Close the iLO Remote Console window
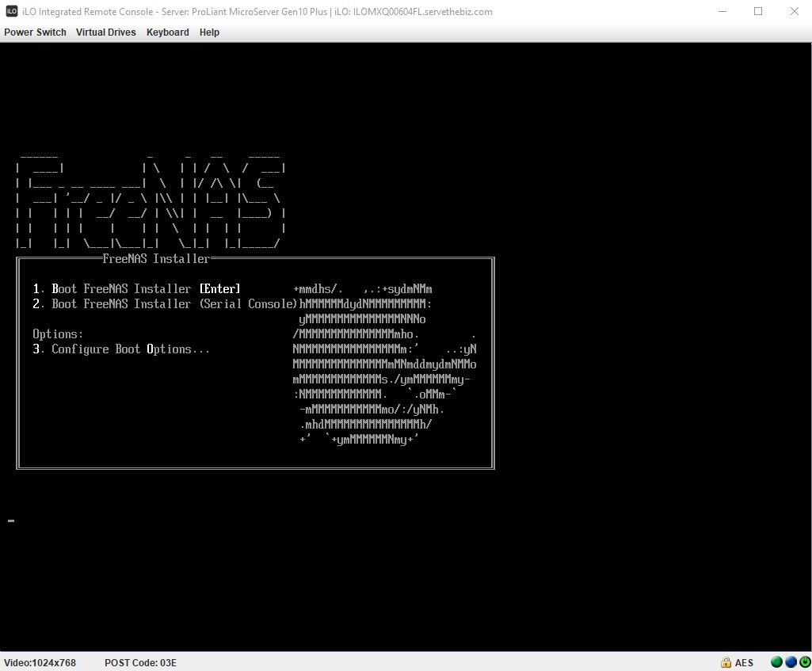Screen dimensions: 812x671 tap(795, 11)
